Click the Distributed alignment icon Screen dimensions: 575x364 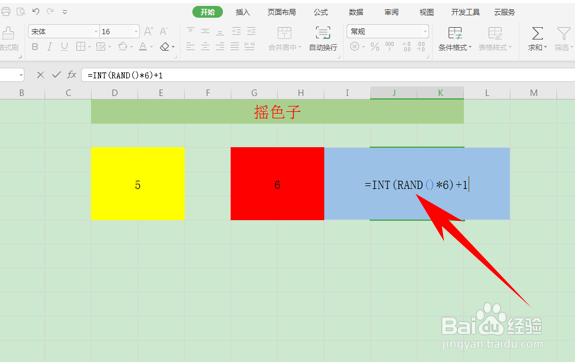[x=250, y=46]
